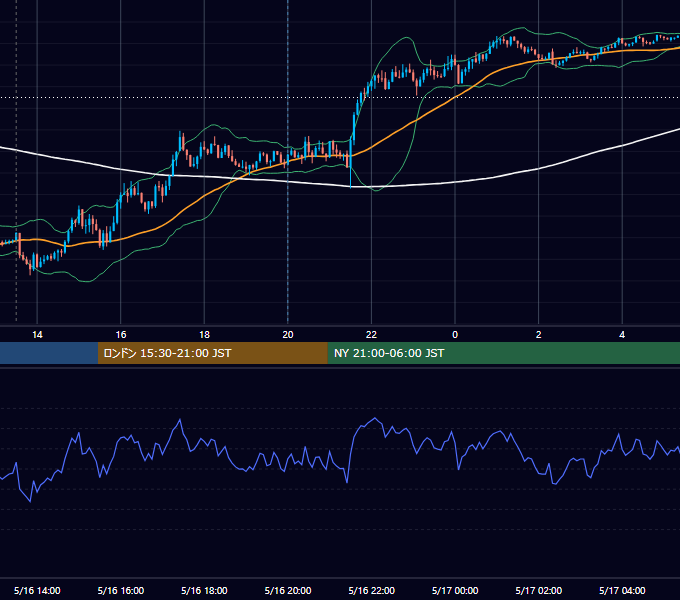680x600 pixels.
Task: Click the hour label 18 on price chart axis
Action: 204,335
